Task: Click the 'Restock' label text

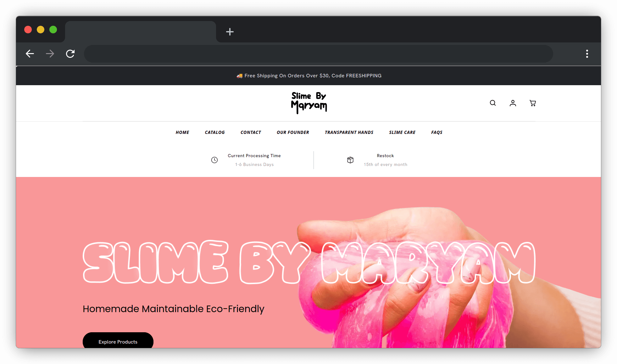Action: tap(385, 156)
